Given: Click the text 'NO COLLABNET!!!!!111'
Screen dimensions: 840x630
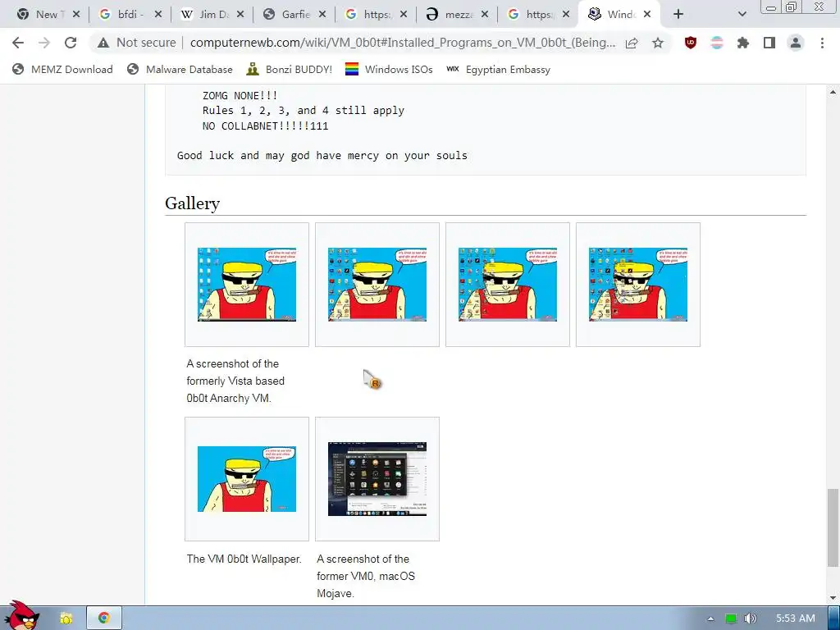Looking at the screenshot, I should (265, 126).
